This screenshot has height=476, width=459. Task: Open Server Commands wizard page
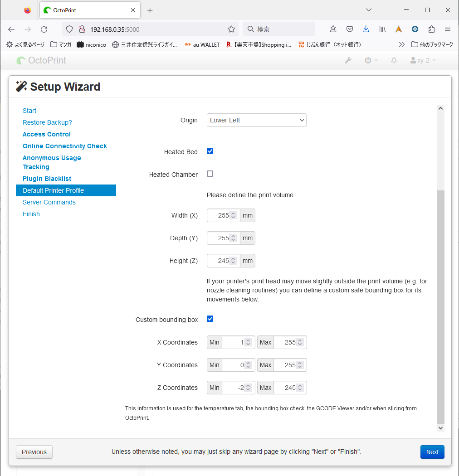pyautogui.click(x=49, y=203)
